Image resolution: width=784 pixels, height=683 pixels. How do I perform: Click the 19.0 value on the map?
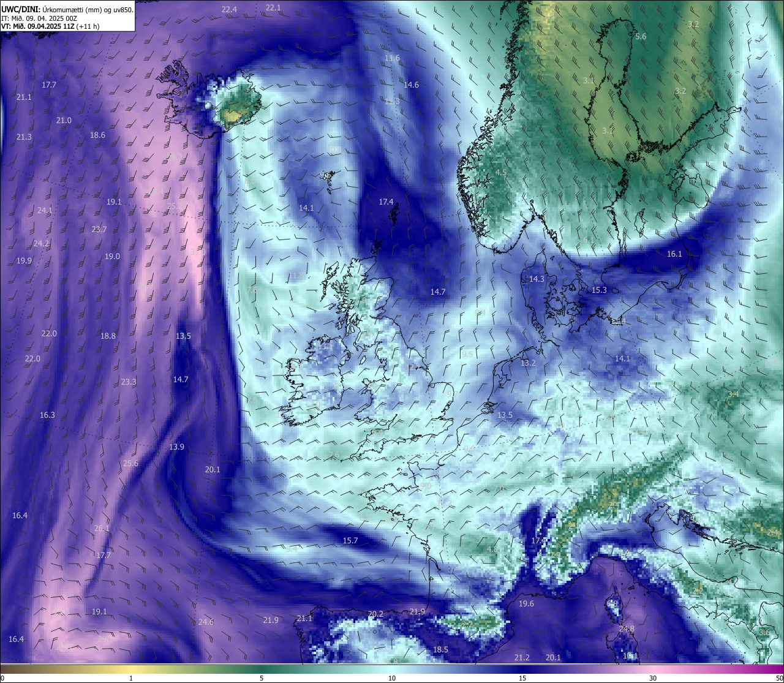112,257
